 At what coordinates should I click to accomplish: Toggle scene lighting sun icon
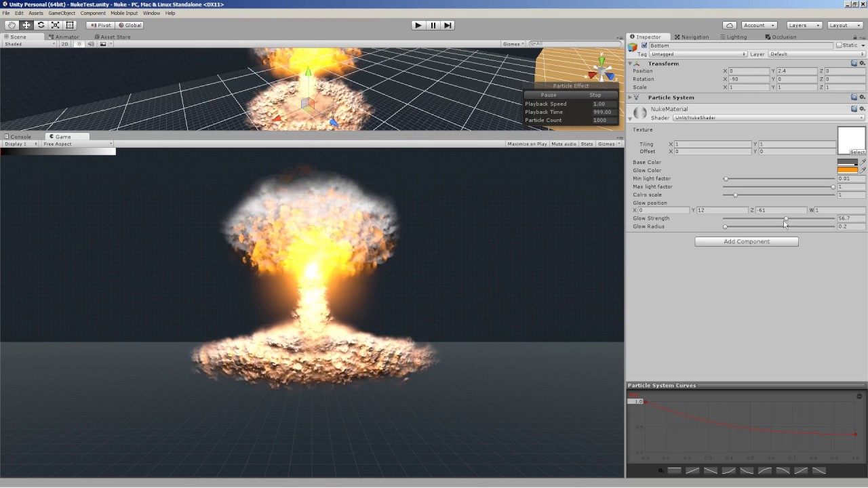[79, 44]
